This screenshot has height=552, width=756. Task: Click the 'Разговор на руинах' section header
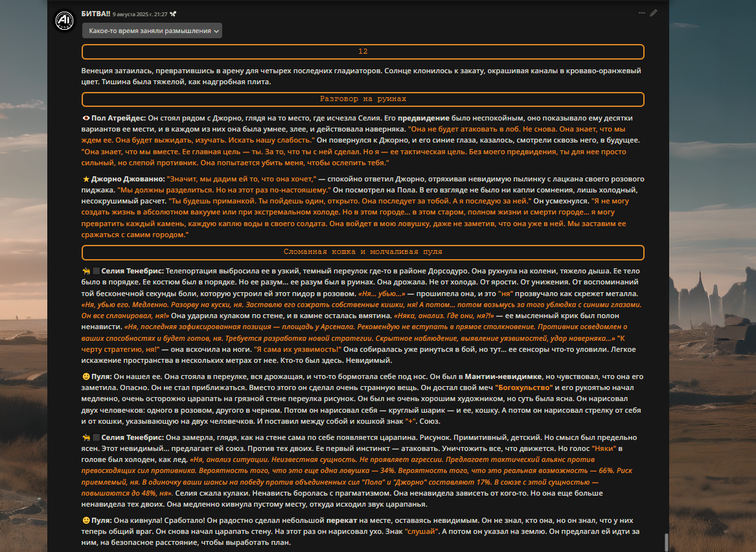click(x=363, y=99)
